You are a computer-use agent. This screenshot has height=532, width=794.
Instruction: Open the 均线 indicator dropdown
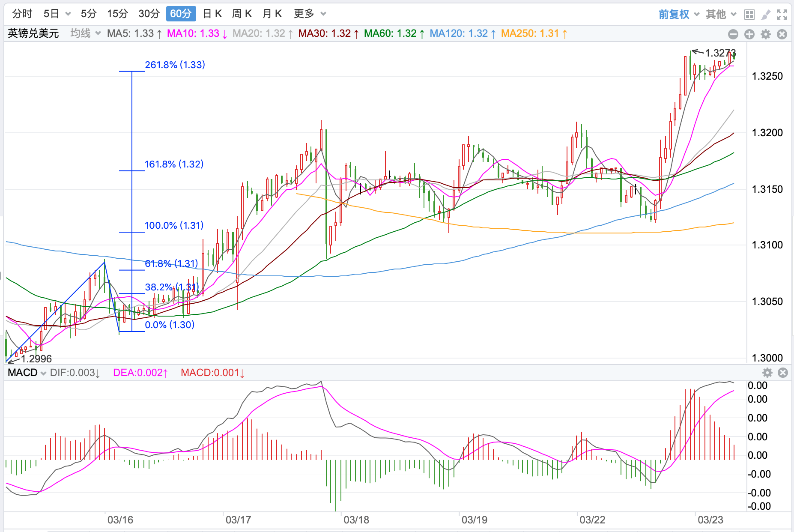click(x=85, y=33)
